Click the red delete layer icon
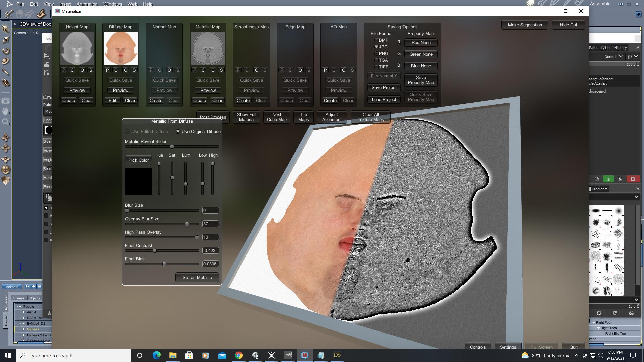Screen dimensions: 644x362 tap(633, 179)
